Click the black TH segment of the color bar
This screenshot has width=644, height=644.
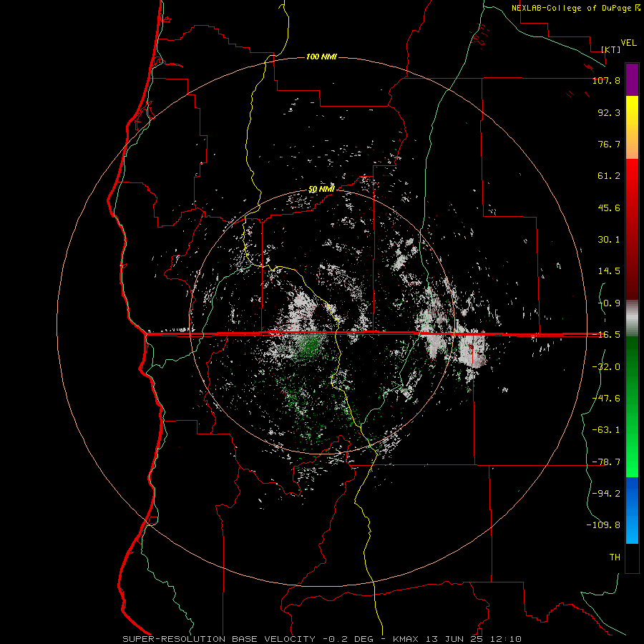tap(632, 557)
